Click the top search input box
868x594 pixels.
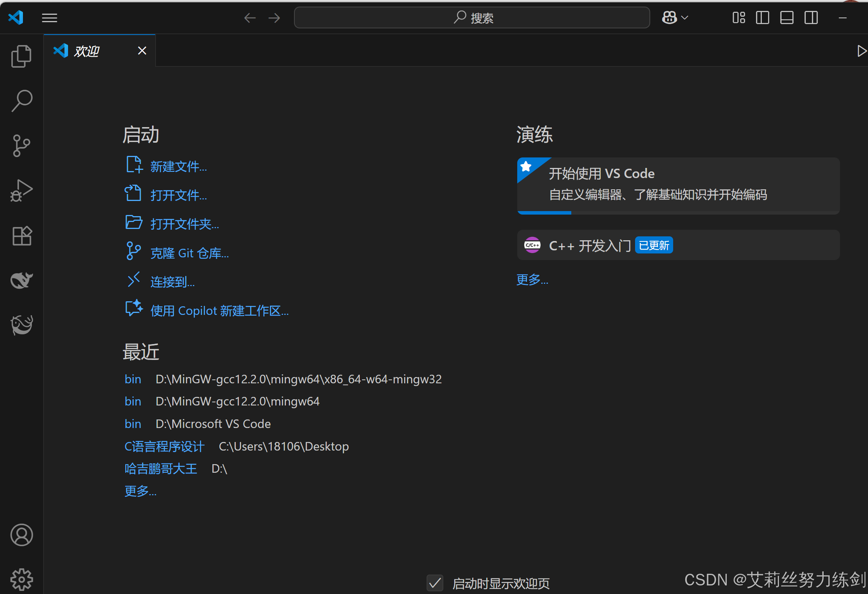(472, 18)
